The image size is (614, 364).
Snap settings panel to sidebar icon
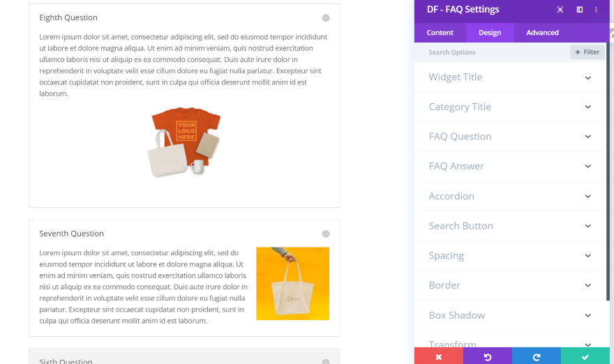coord(579,10)
